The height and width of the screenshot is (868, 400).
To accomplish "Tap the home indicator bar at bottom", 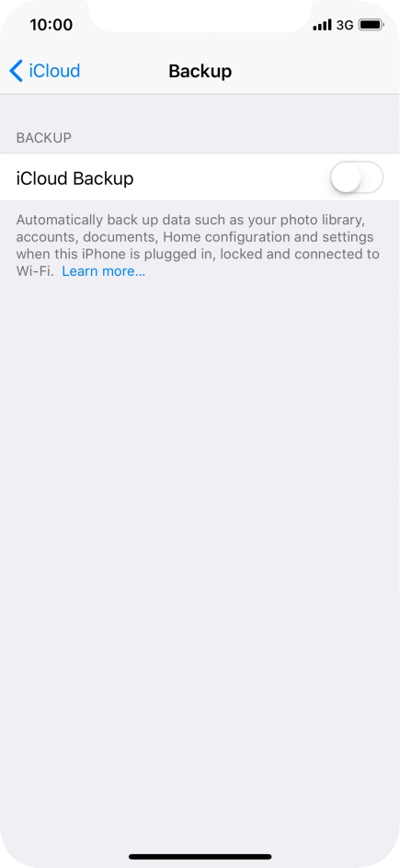I will pyautogui.click(x=200, y=856).
